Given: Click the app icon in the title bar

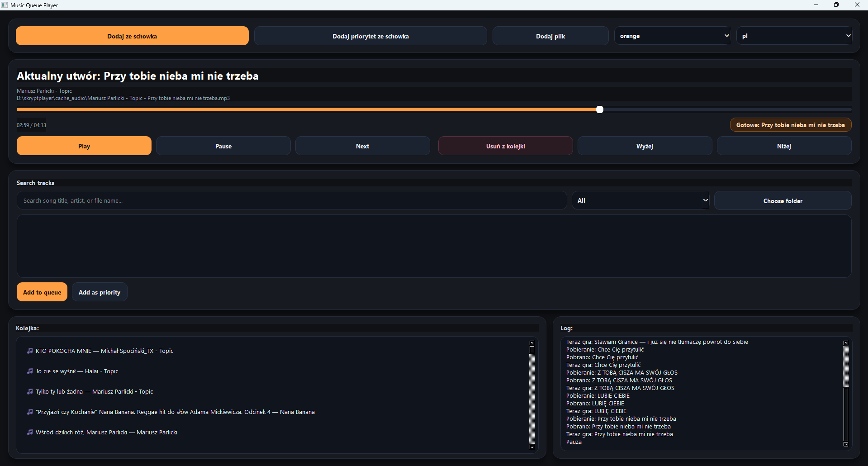Looking at the screenshot, I should 5,5.
